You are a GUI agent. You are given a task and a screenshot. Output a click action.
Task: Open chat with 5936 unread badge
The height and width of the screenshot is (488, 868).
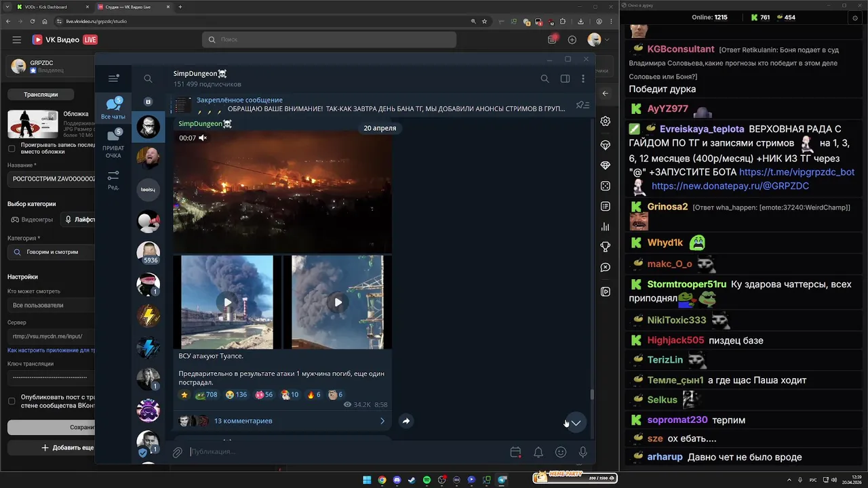pos(149,253)
